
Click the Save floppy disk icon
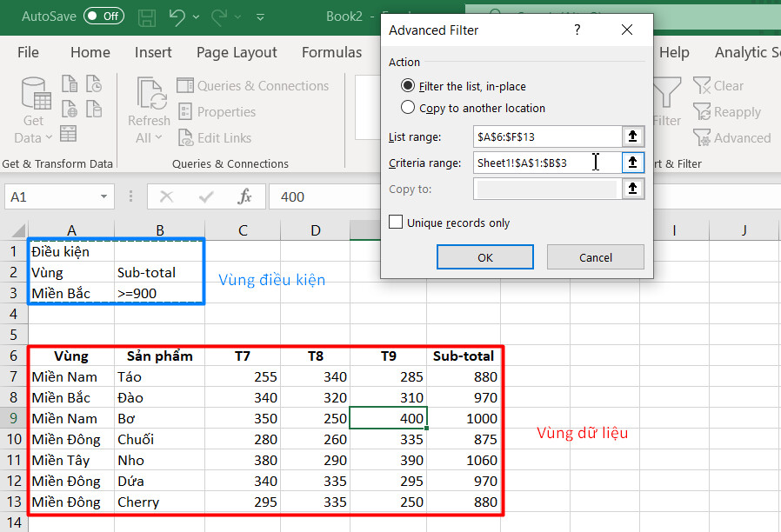click(x=147, y=17)
